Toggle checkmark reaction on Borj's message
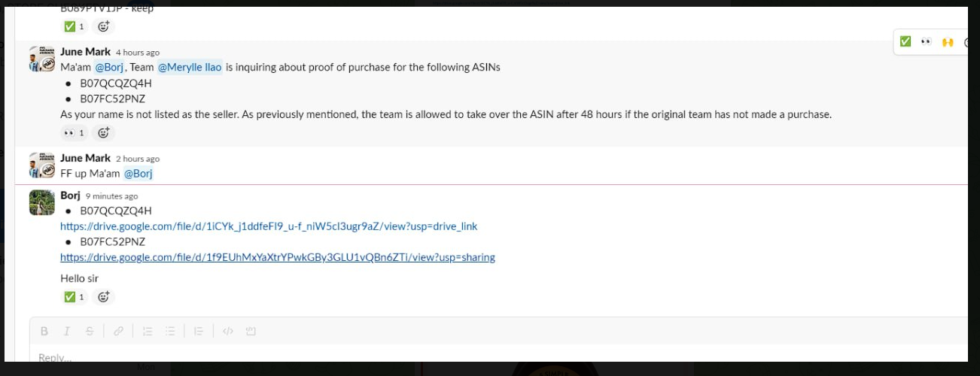980x376 pixels. [x=75, y=297]
